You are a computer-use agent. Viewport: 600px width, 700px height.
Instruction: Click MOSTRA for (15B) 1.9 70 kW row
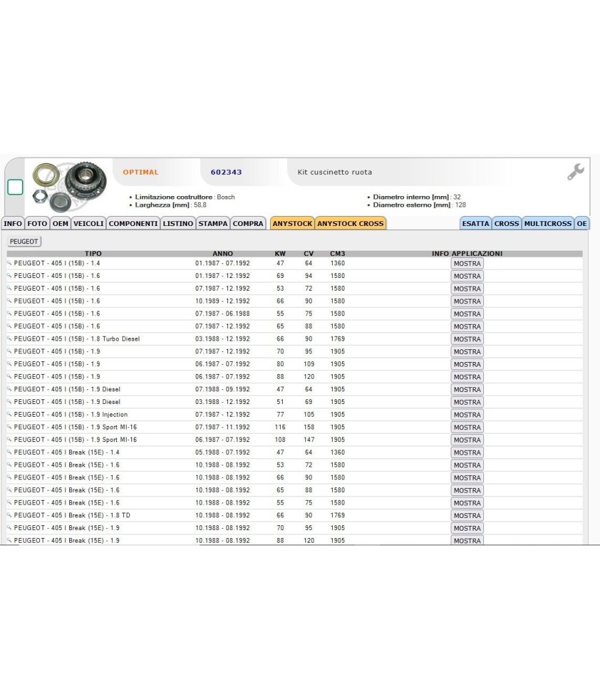(467, 351)
